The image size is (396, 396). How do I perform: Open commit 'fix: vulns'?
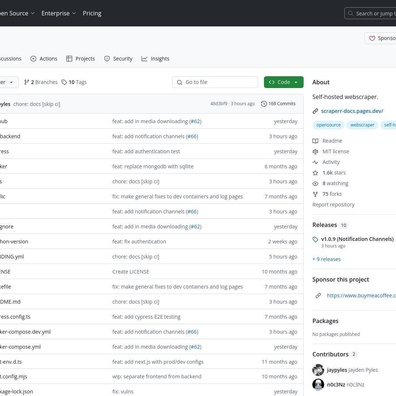[x=123, y=392]
